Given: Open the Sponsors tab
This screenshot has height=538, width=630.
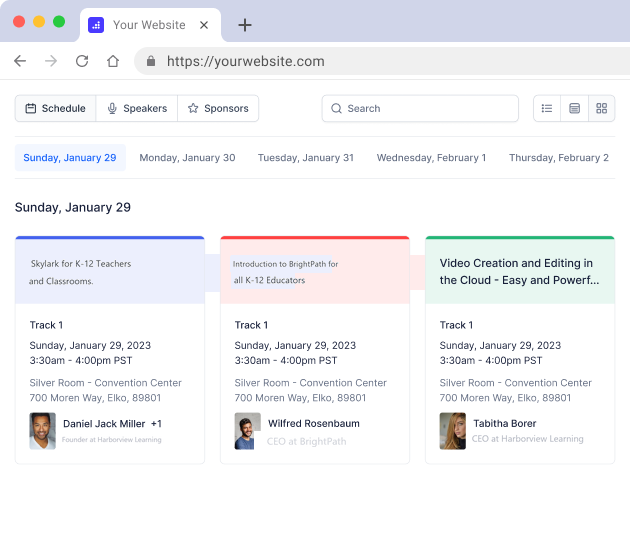Looking at the screenshot, I should click(x=218, y=108).
